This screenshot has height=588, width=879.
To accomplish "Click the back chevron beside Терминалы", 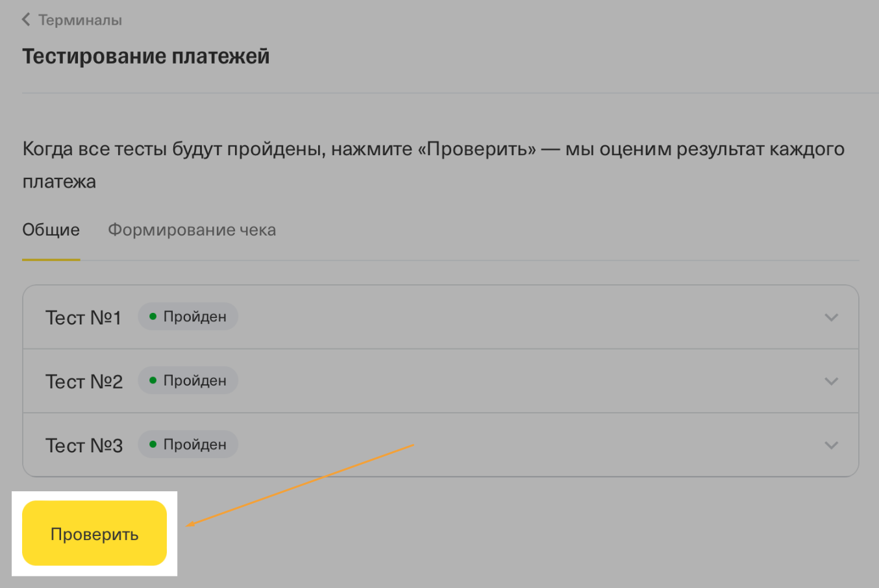I will (x=26, y=20).
